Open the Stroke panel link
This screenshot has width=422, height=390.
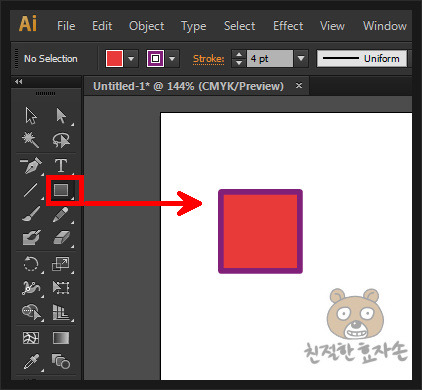pos(209,59)
